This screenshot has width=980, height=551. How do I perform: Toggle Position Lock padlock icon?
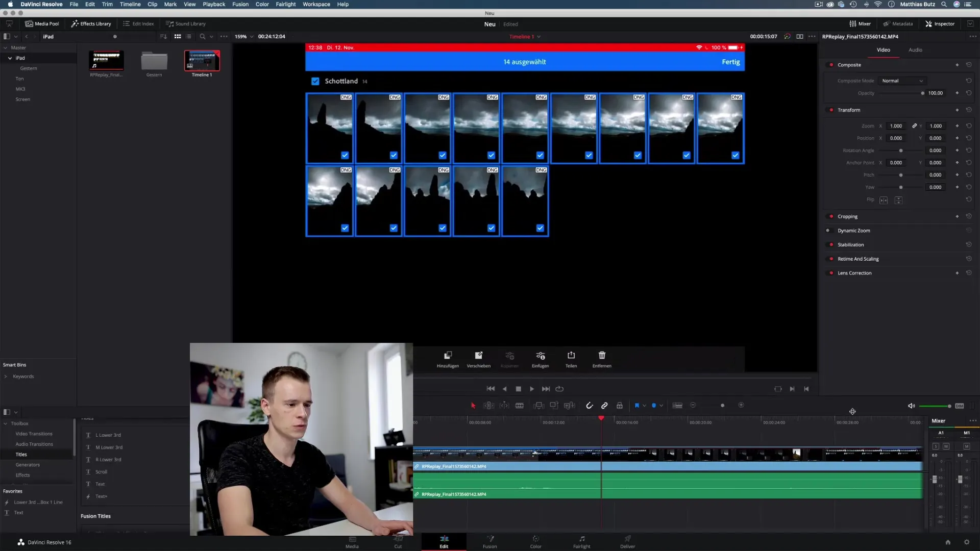[x=620, y=406]
